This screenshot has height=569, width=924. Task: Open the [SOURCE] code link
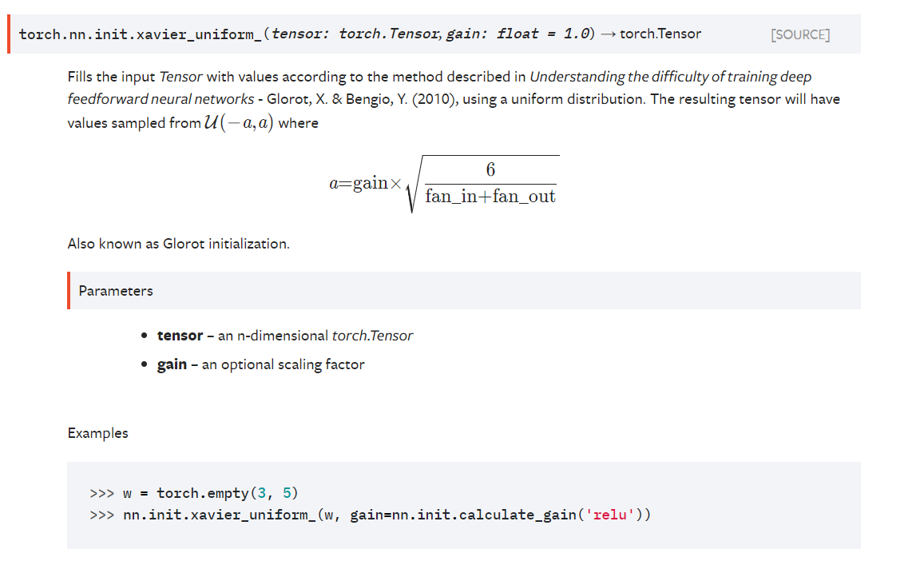pos(799,34)
